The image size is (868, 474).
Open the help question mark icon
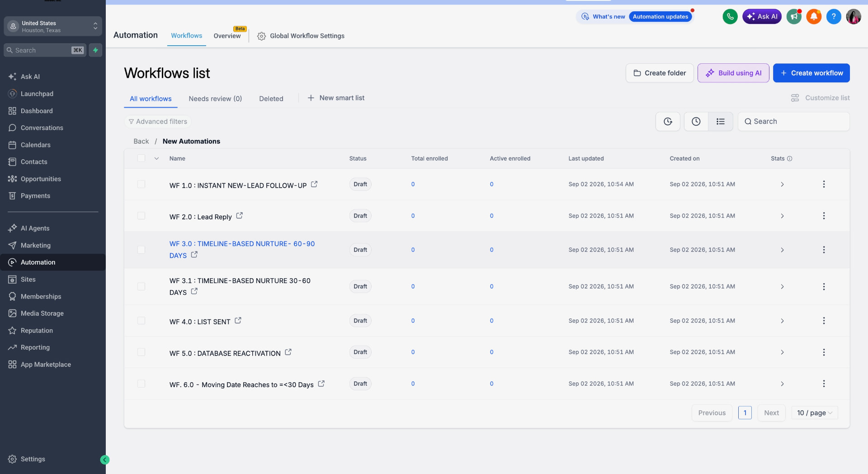834,17
